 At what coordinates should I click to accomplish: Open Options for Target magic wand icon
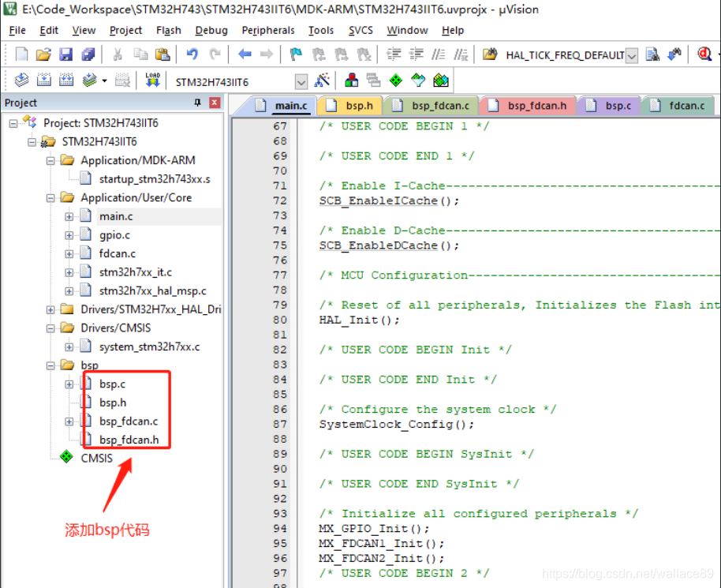point(322,81)
